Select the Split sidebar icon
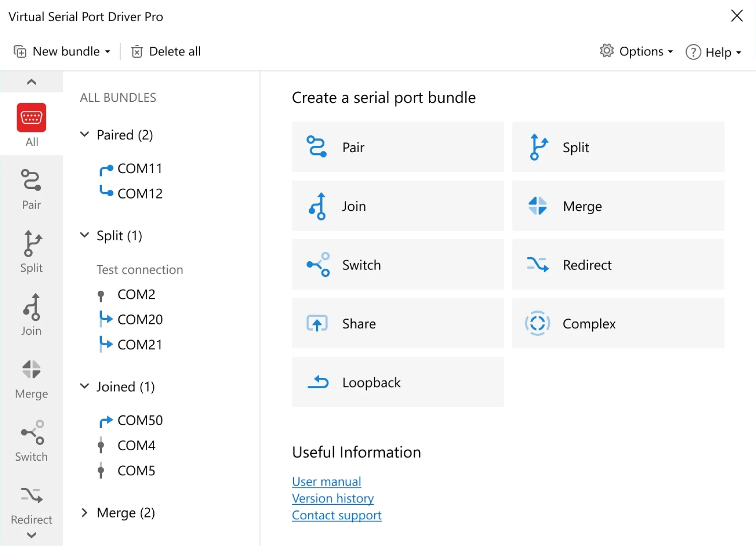Viewport: 756px width, 546px height. (31, 252)
